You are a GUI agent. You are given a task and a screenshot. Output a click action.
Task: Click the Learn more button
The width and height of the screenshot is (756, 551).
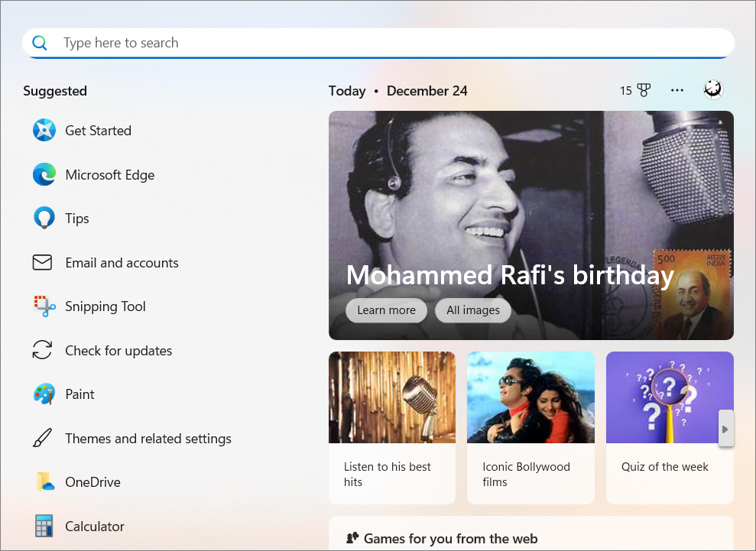(386, 310)
